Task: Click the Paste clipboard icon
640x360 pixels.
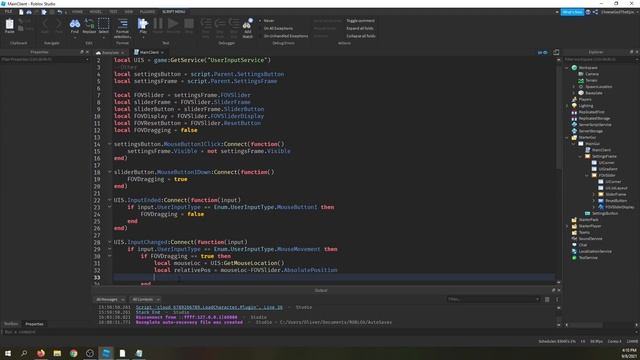Action: [9, 25]
